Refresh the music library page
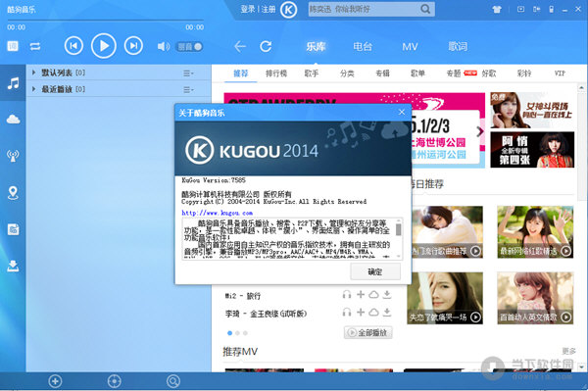Image resolution: width=588 pixels, height=391 pixels. coord(266,46)
